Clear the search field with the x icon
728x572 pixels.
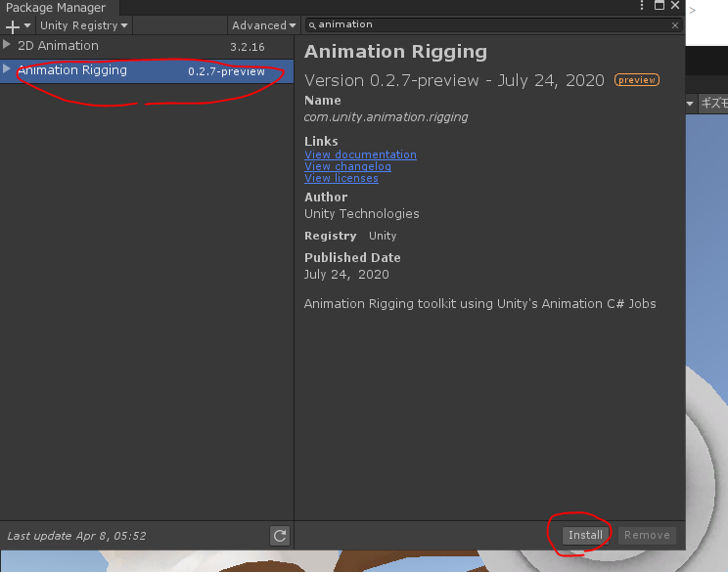[674, 24]
